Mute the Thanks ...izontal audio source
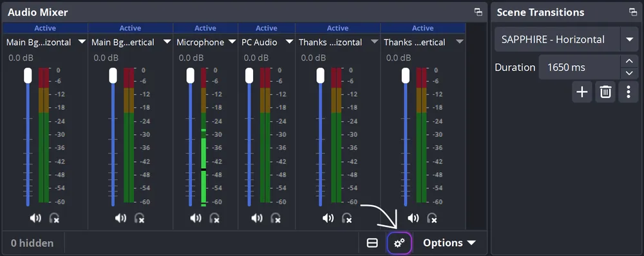The image size is (644, 256). pos(328,218)
